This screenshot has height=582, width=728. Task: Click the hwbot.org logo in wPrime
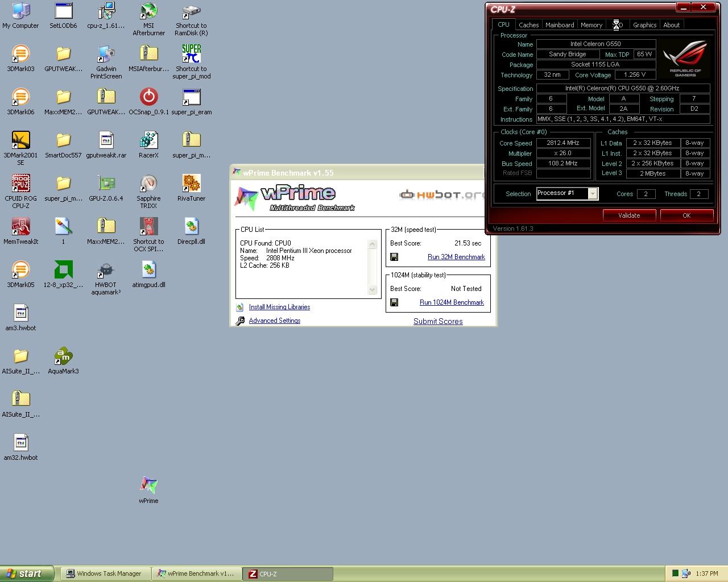click(441, 194)
